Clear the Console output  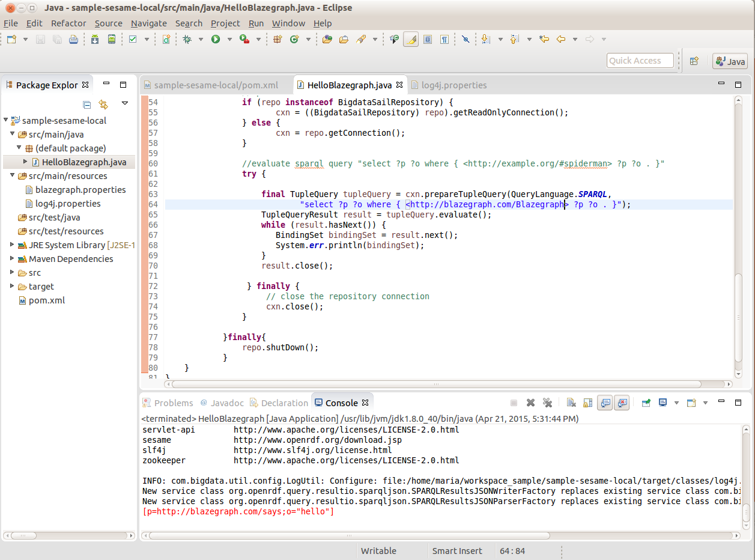tap(571, 403)
